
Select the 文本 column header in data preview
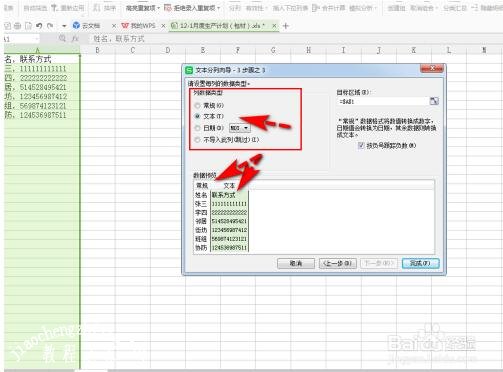pyautogui.click(x=229, y=186)
